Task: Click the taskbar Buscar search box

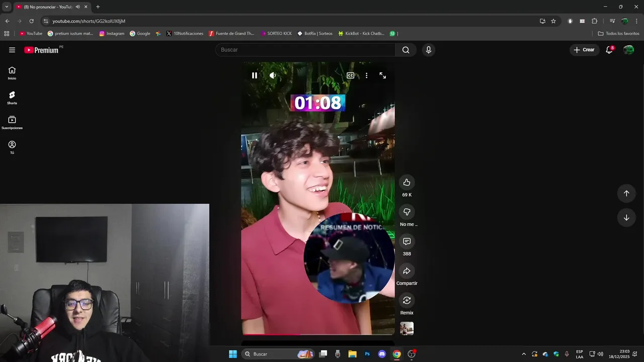Action: click(278, 354)
